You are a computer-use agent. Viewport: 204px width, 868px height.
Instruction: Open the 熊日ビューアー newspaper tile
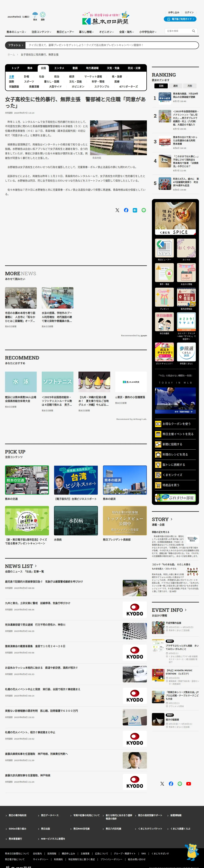click(x=164, y=248)
